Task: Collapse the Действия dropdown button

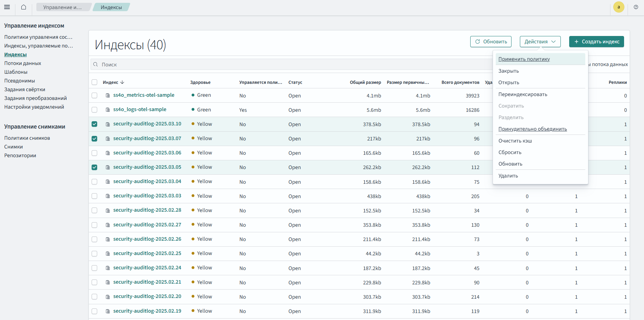Action: coord(540,42)
